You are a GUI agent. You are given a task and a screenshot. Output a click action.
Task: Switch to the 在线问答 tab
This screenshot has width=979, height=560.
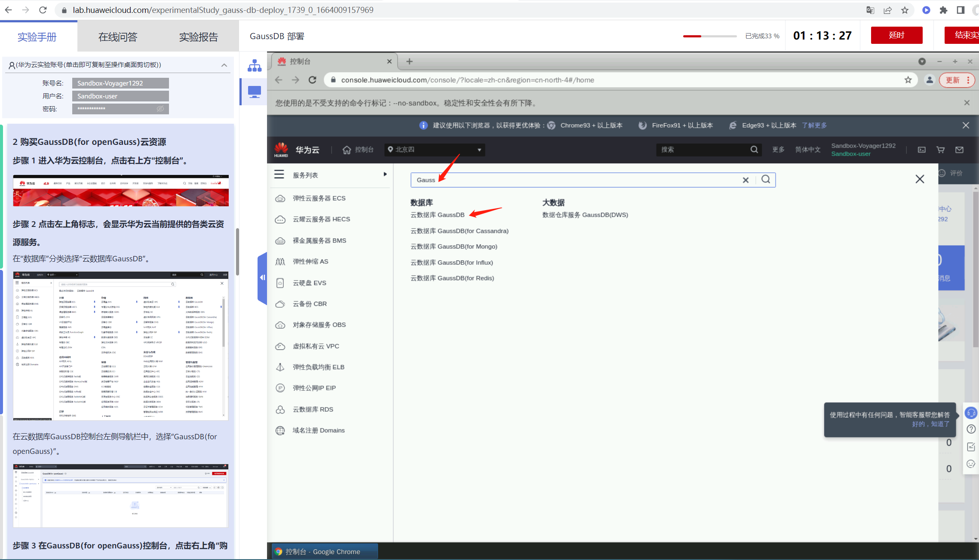pyautogui.click(x=118, y=37)
